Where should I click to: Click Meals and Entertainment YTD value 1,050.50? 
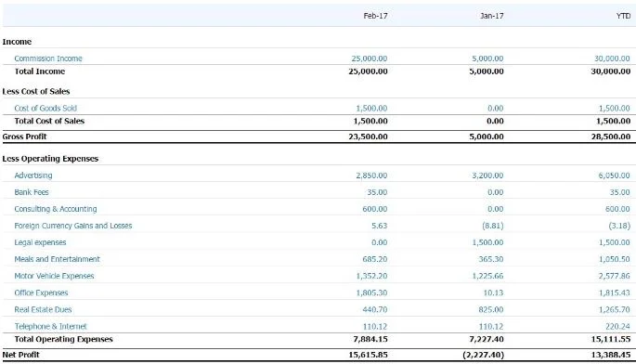point(614,259)
